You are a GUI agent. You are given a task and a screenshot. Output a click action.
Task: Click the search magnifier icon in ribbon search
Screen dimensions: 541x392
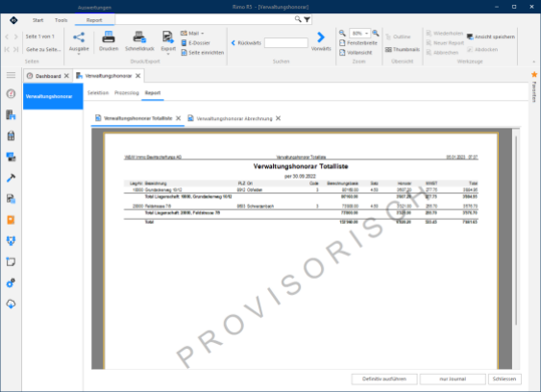pyautogui.click(x=298, y=19)
